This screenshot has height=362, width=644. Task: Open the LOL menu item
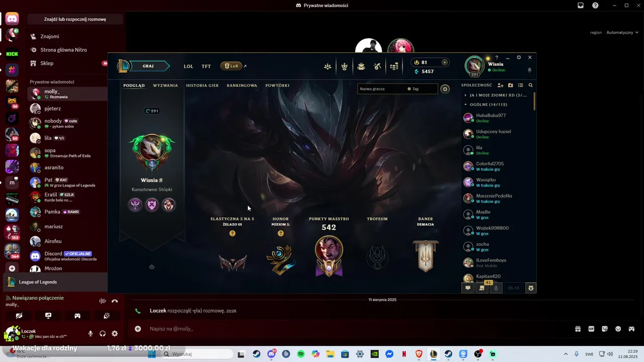(189, 66)
